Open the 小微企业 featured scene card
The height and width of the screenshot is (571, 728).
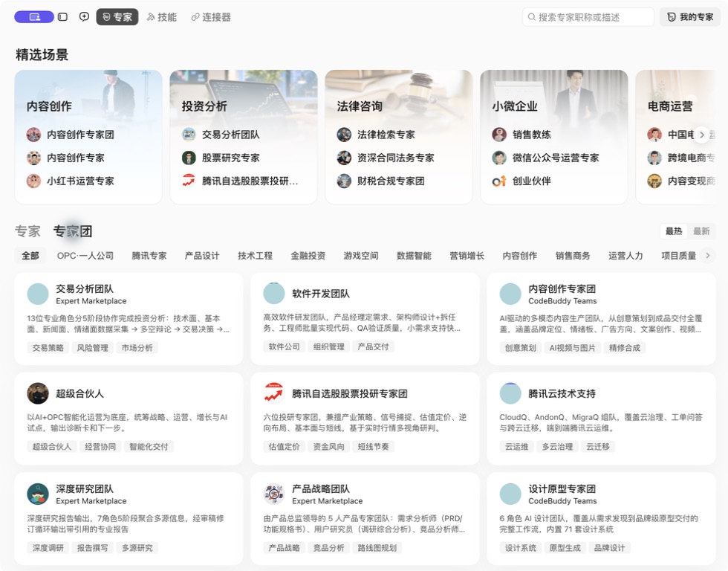click(x=554, y=137)
